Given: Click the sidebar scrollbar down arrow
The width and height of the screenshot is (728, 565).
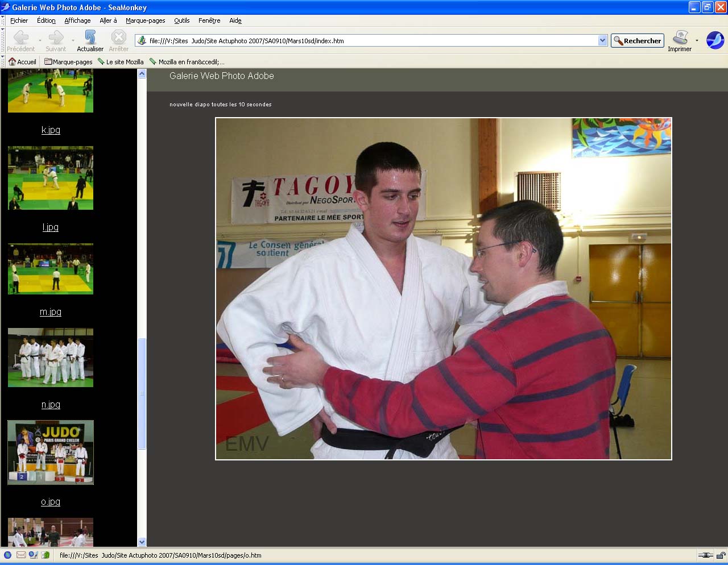Looking at the screenshot, I should pos(142,542).
